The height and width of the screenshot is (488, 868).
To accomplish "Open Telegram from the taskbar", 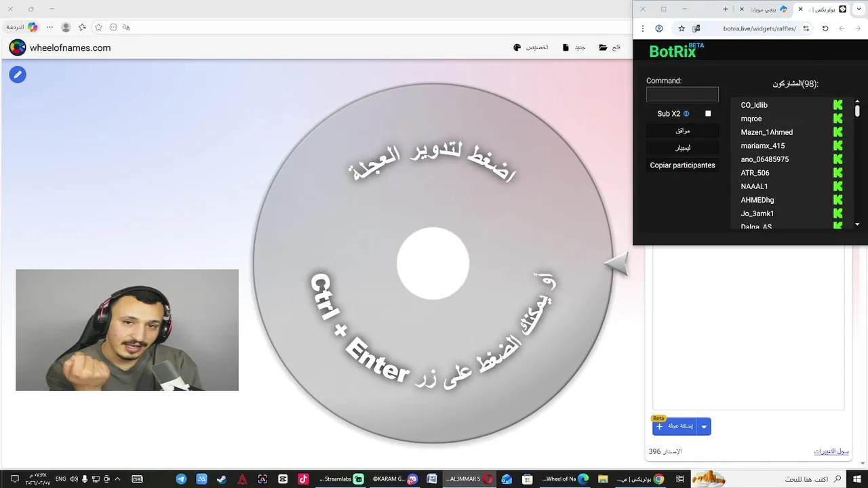I will (x=181, y=479).
